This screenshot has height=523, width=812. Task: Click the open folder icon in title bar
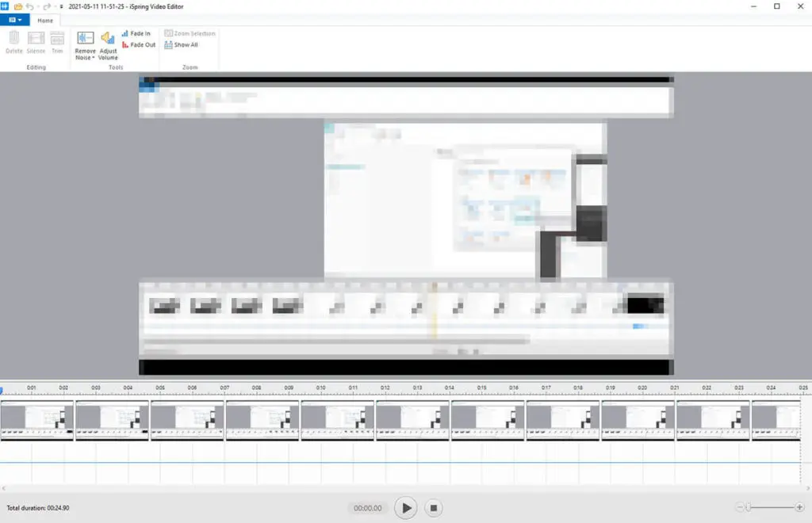(18, 6)
